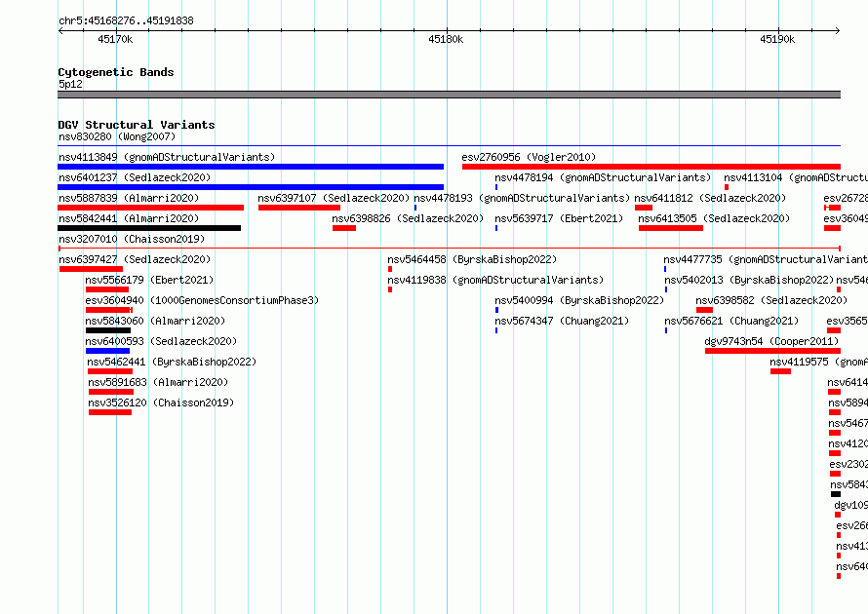Viewport: 868px width, 614px height.
Task: Click the nsv6401237 (Sedlazeck2020) label
Action: click(x=135, y=177)
